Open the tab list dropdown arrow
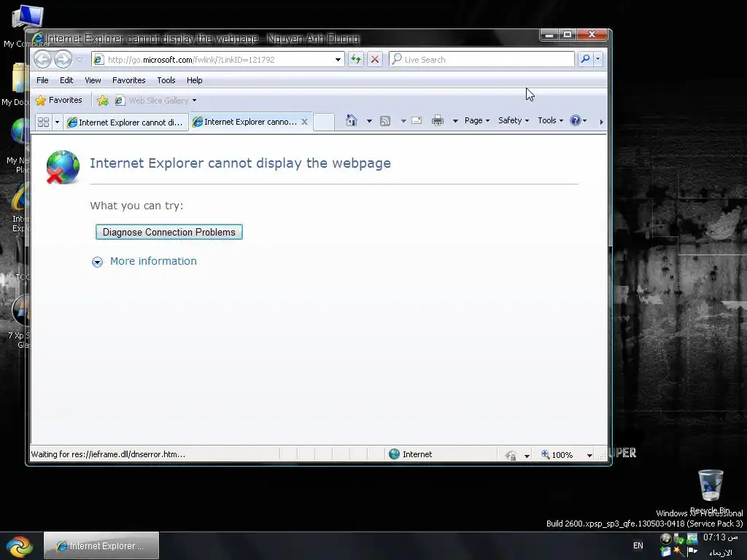Screen dimensions: 747x560 click(x=57, y=122)
